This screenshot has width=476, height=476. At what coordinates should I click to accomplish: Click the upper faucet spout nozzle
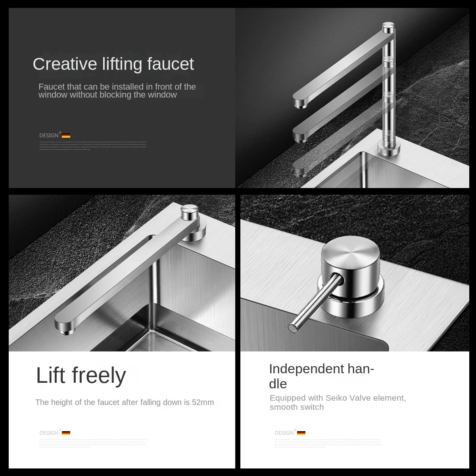coord(300,104)
